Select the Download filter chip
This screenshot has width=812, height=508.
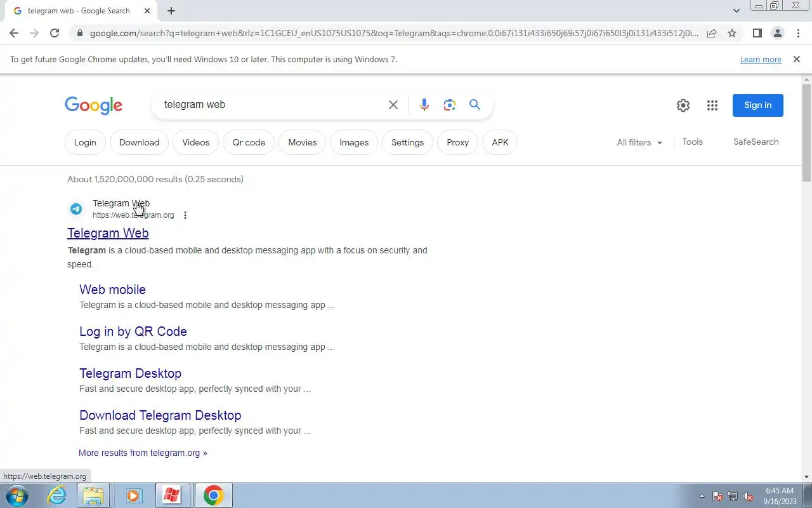coord(139,142)
